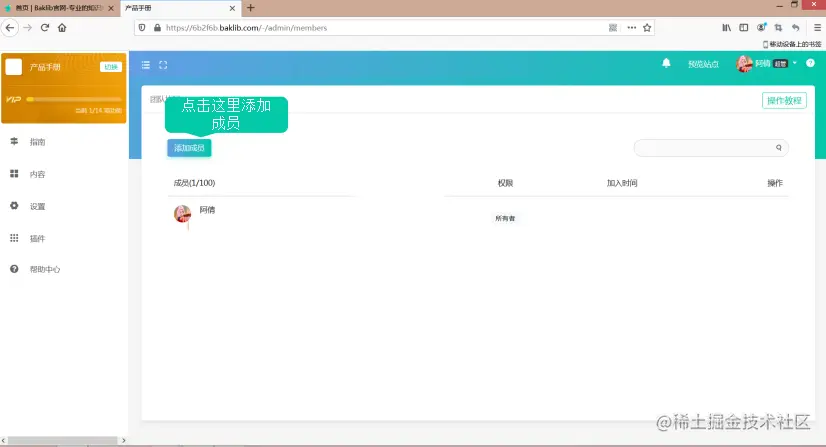
Task: Click the VIP usage progress bar
Action: point(74,99)
